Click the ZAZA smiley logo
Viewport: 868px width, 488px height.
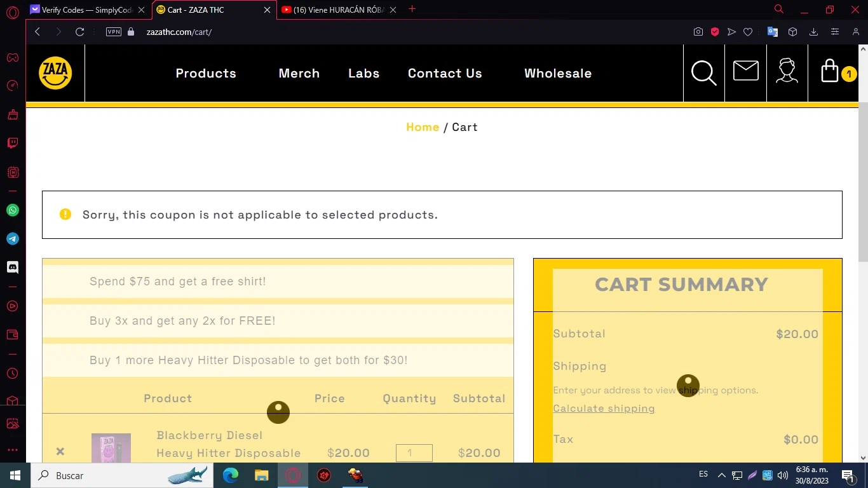tap(55, 73)
